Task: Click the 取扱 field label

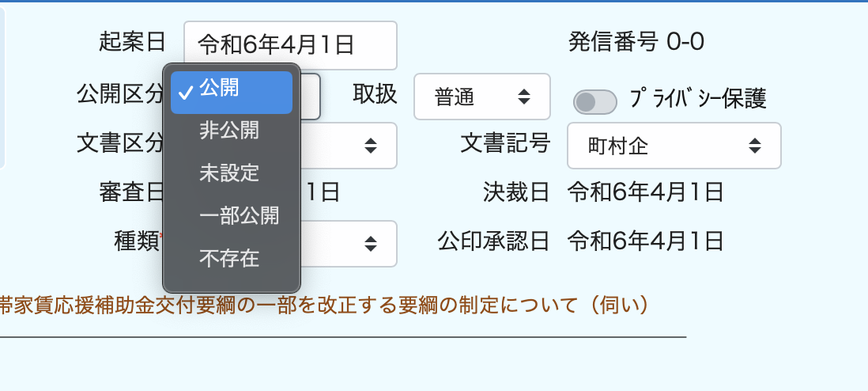Action: tap(375, 95)
